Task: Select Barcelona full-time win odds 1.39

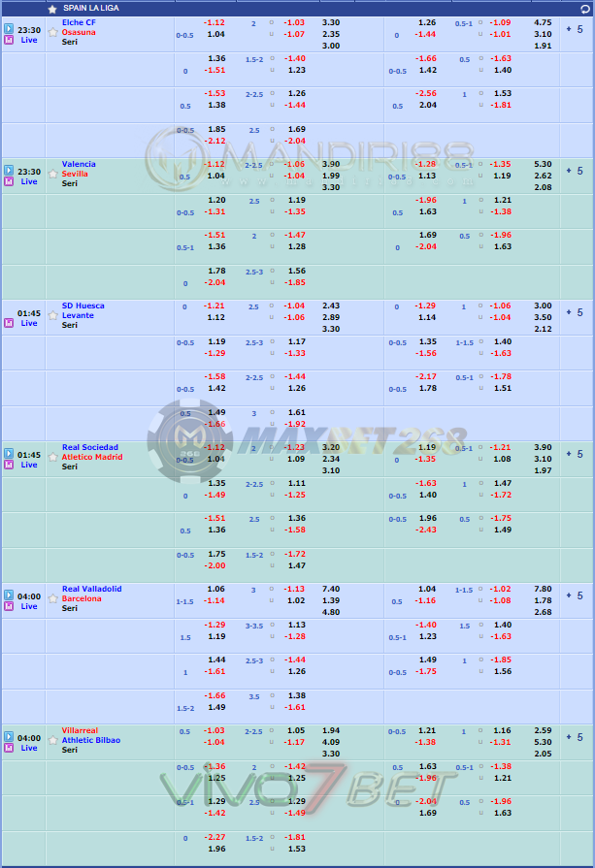Action: tap(331, 601)
